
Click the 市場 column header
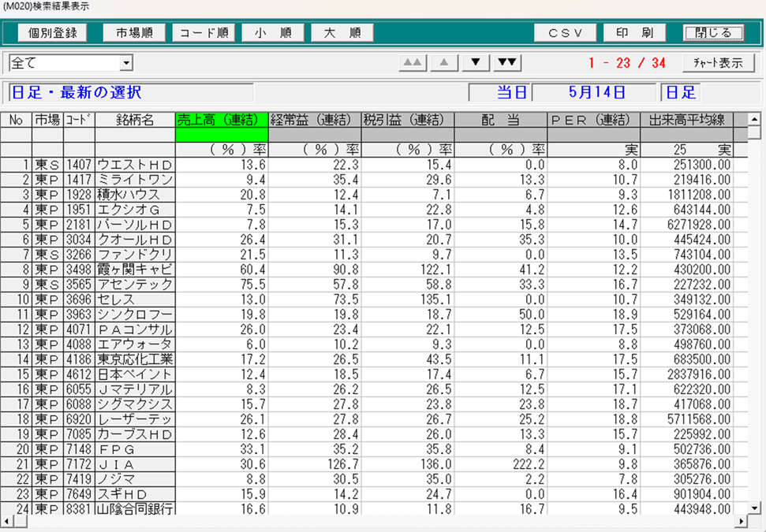tap(48, 120)
